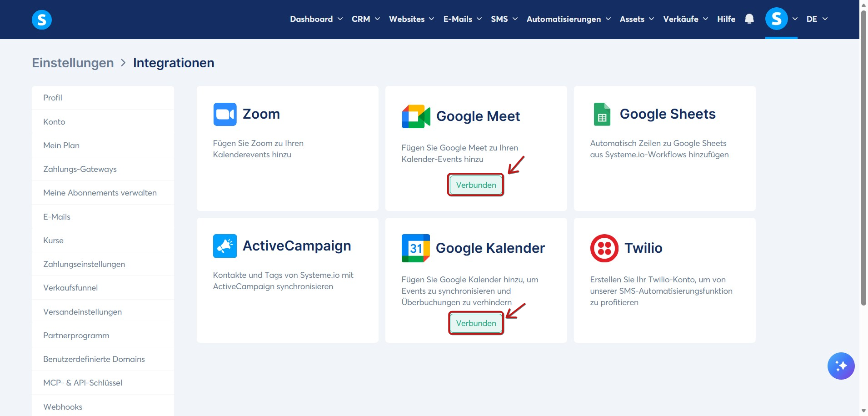868x416 pixels.
Task: Open the DE language selector
Action: point(817,19)
